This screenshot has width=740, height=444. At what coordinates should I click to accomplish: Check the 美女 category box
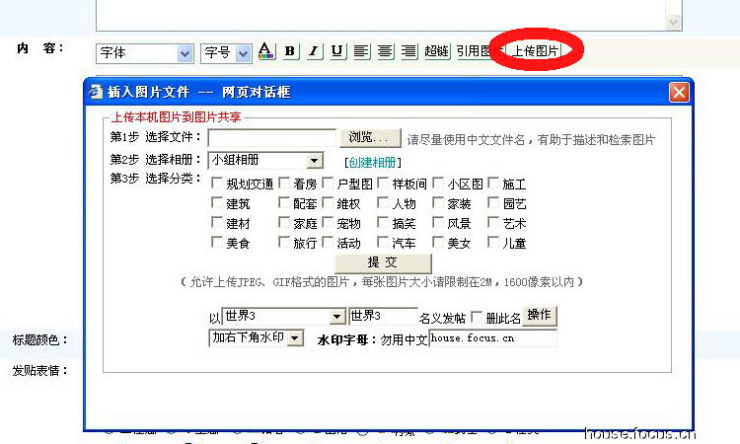click(x=438, y=242)
